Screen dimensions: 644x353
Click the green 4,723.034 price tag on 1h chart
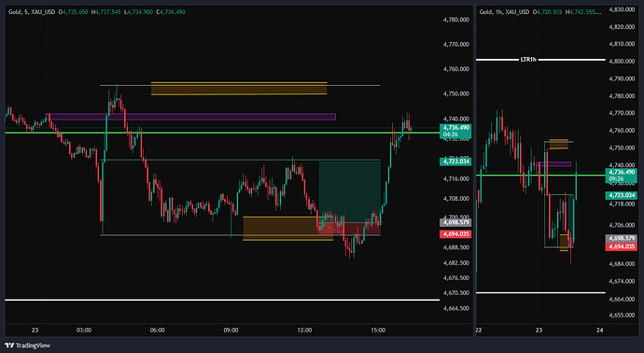coord(622,195)
